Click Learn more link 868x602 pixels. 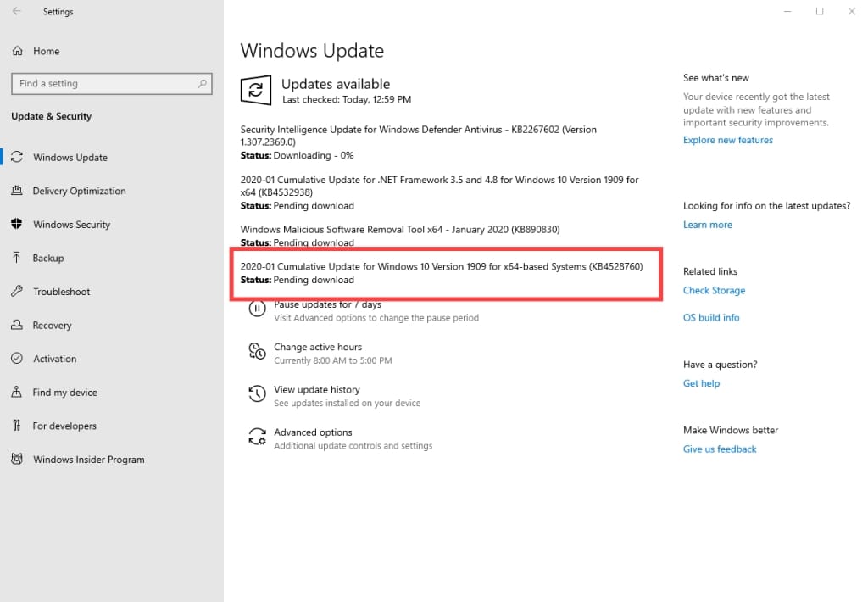(707, 225)
